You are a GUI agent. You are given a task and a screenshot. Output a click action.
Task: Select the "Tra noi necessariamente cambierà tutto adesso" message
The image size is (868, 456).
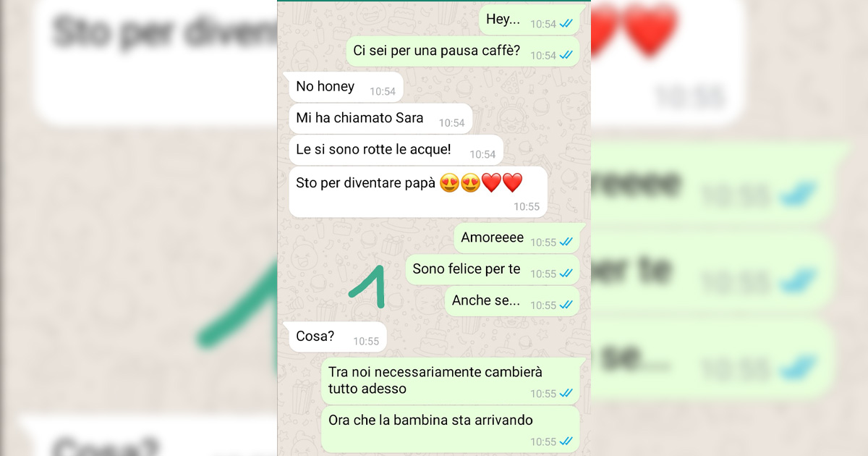pos(451,381)
